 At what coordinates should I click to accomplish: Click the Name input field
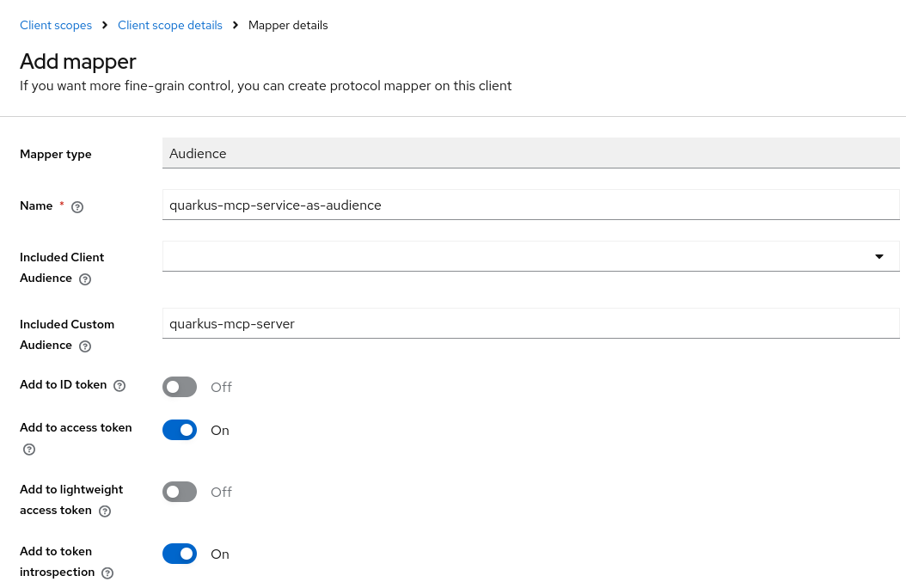[x=530, y=205]
